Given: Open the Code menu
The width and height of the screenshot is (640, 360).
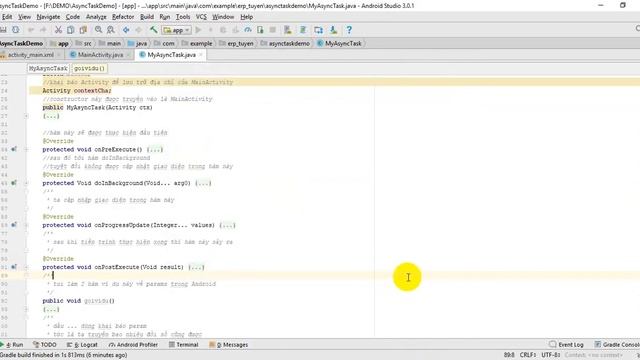Looking at the screenshot, I should (73, 17).
